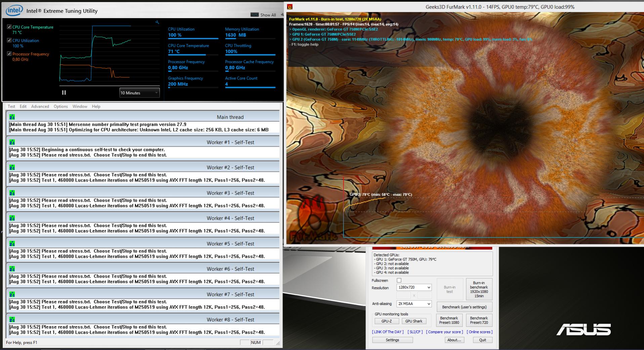Click 'GPU 1: GeForce GT 750M, GPU: 79°C' line
The width and height of the screenshot is (644, 350).
[405, 259]
